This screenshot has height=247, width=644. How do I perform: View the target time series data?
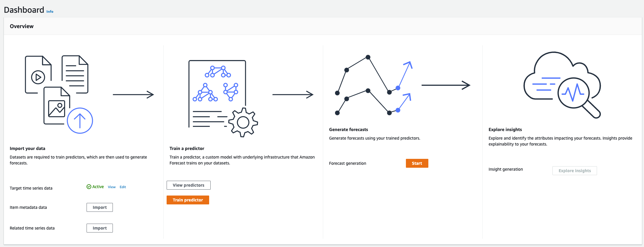coord(112,187)
